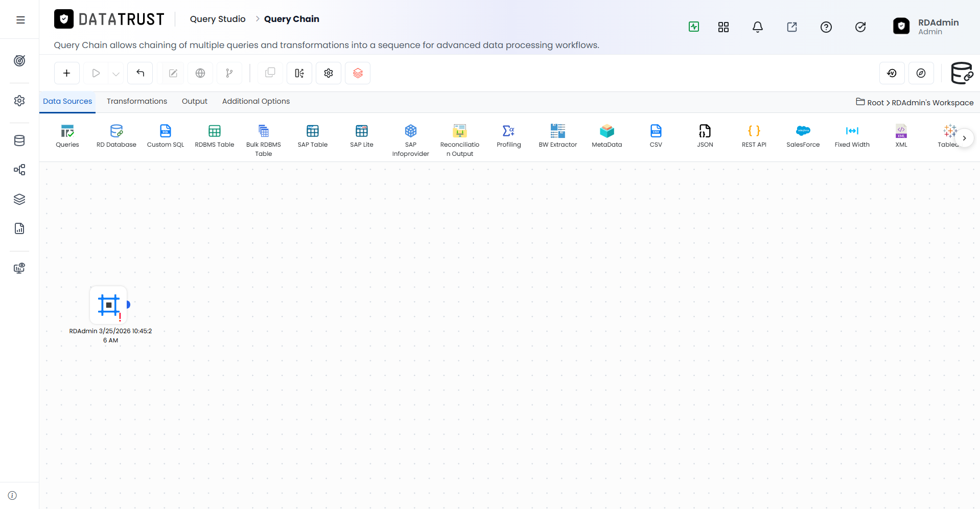980x509 pixels.
Task: Click the branch version toolbar icon
Action: pyautogui.click(x=229, y=73)
